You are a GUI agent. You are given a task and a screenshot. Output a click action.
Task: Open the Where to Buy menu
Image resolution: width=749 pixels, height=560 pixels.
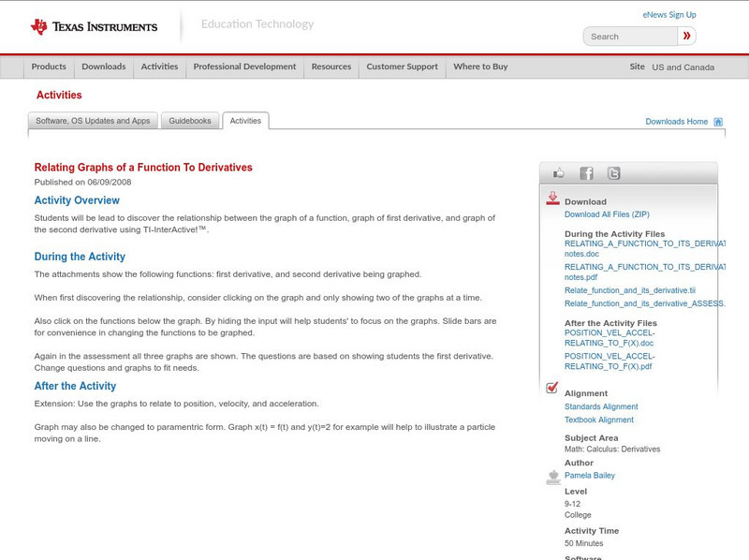(480, 66)
